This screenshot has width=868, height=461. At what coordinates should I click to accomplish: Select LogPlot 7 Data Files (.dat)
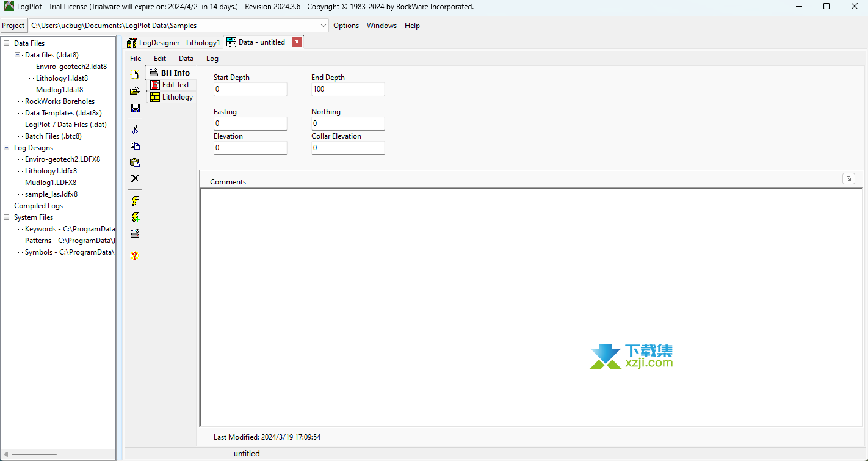pyautogui.click(x=66, y=125)
